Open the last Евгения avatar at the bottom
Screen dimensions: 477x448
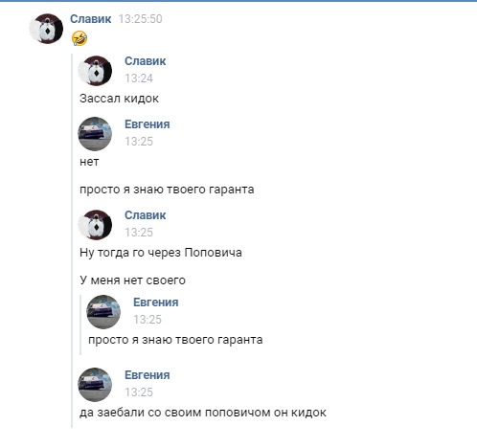(95, 385)
